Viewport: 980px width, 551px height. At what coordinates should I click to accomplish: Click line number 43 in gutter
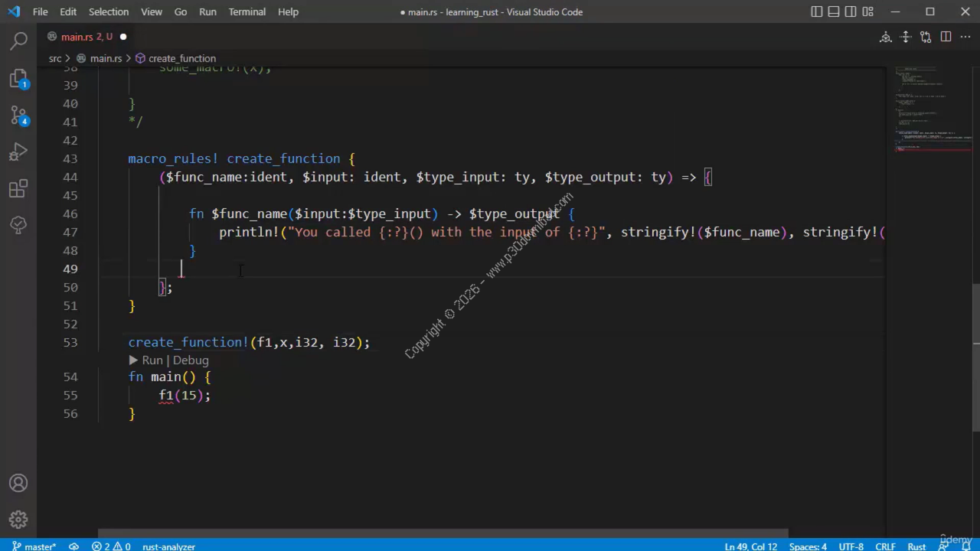pos(70,159)
